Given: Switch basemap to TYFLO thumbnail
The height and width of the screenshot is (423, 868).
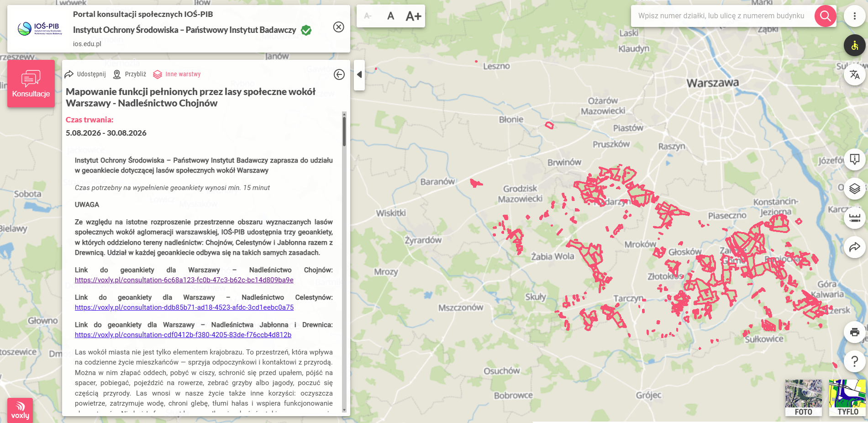Looking at the screenshot, I should tap(847, 398).
